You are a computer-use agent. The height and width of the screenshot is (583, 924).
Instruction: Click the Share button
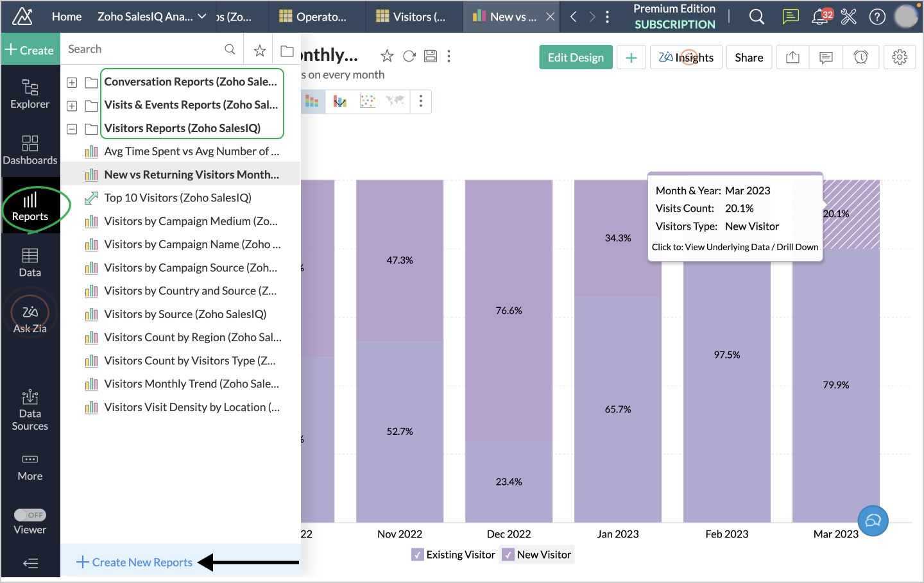[x=749, y=58]
